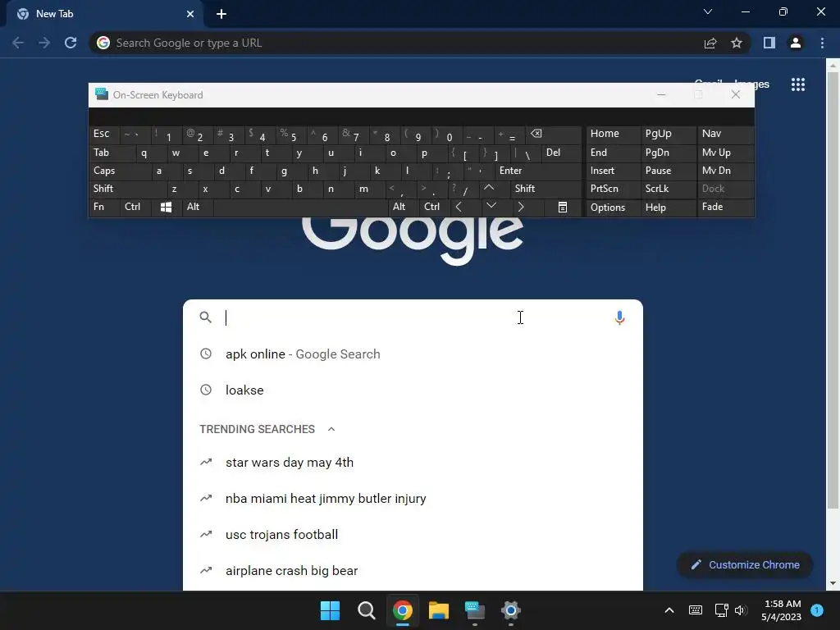Select the 'apk online' search suggestion
The image size is (840, 630).
coord(413,354)
